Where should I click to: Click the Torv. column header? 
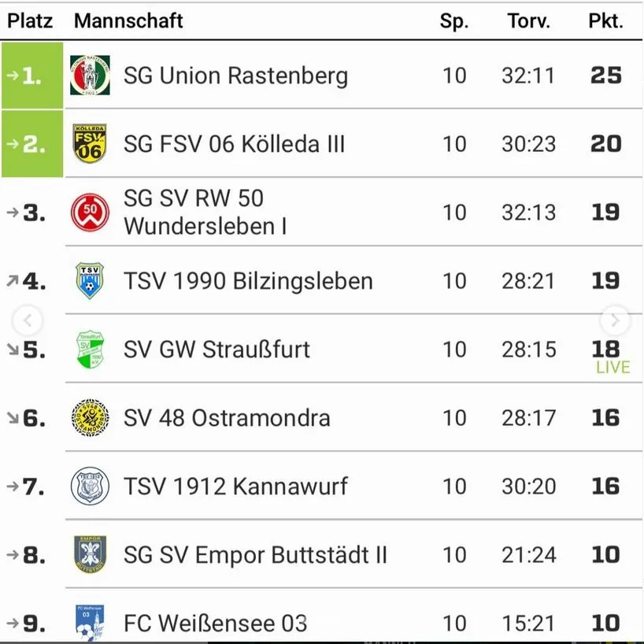click(x=529, y=21)
